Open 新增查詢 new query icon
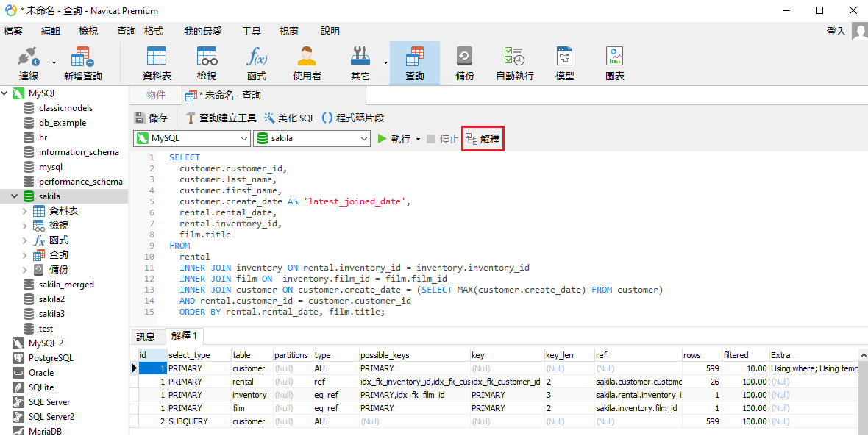This screenshot has height=436, width=868. coord(82,57)
